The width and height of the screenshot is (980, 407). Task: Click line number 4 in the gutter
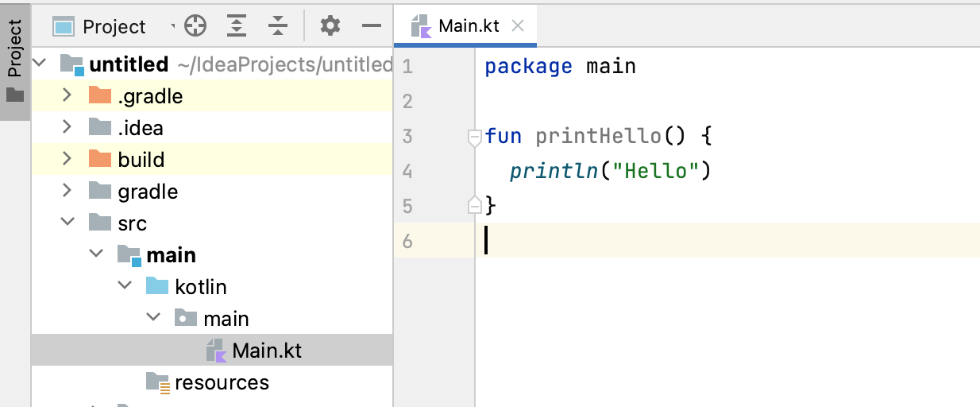pyautogui.click(x=407, y=171)
